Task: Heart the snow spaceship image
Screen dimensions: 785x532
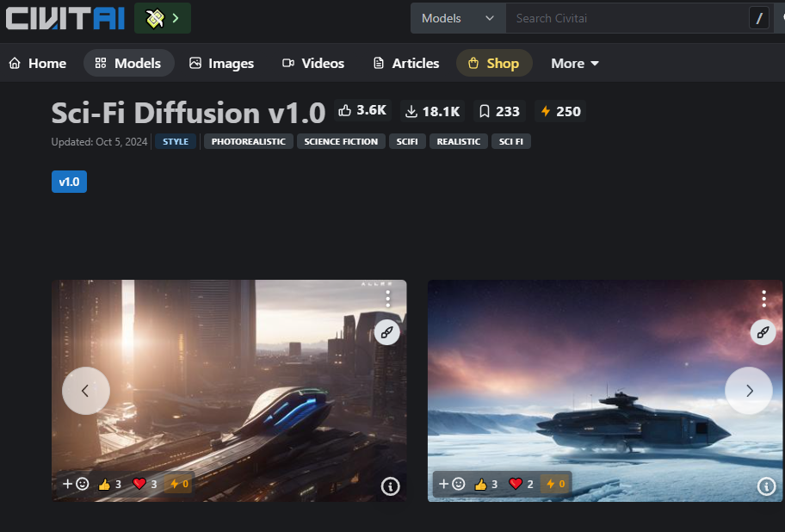Action: pyautogui.click(x=521, y=484)
